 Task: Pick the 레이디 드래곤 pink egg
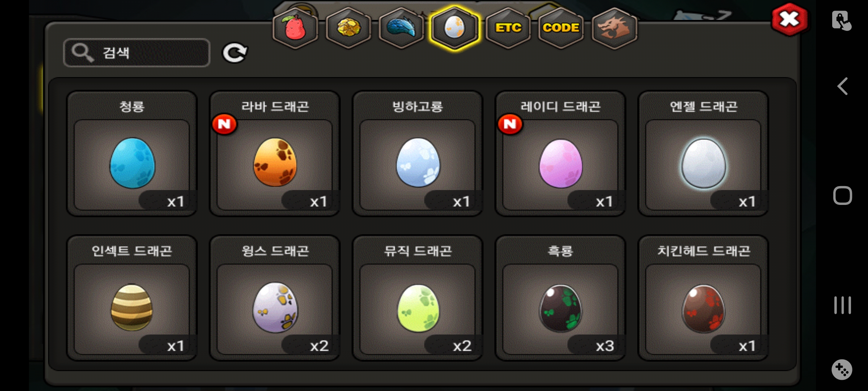pos(561,154)
